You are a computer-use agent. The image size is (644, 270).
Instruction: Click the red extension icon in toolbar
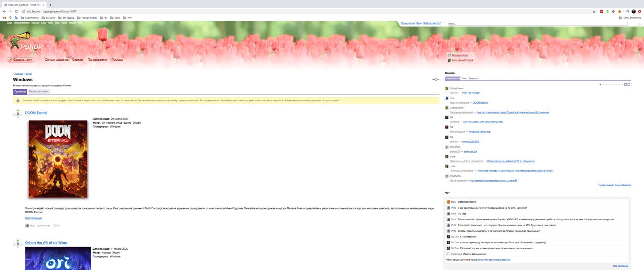(x=601, y=11)
